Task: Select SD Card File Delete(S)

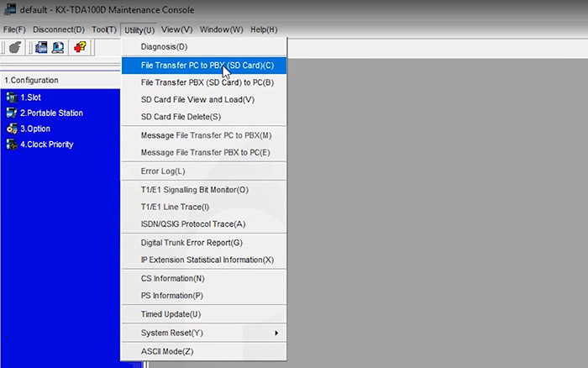Action: pos(204,117)
